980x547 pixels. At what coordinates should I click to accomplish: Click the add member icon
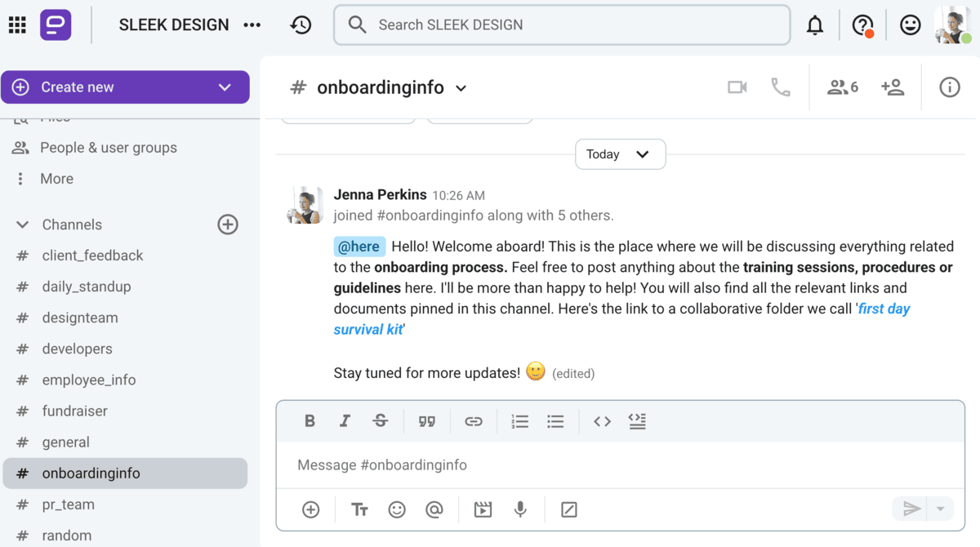click(892, 87)
